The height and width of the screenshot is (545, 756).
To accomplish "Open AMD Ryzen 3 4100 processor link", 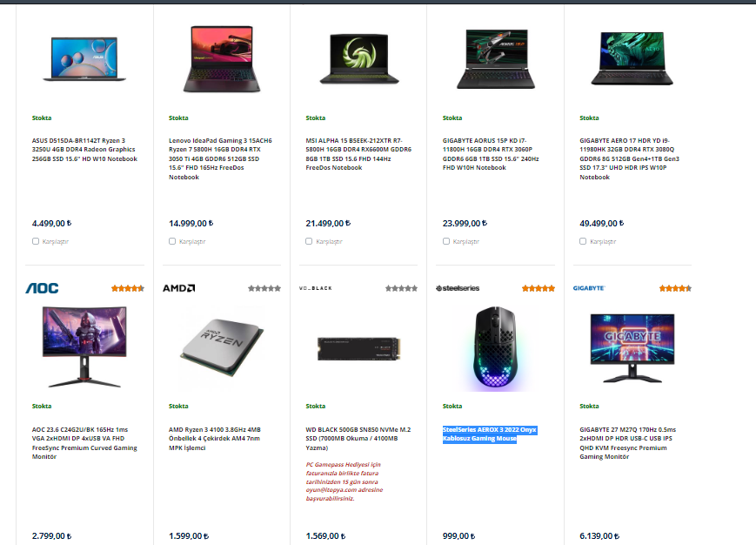I will [x=215, y=439].
